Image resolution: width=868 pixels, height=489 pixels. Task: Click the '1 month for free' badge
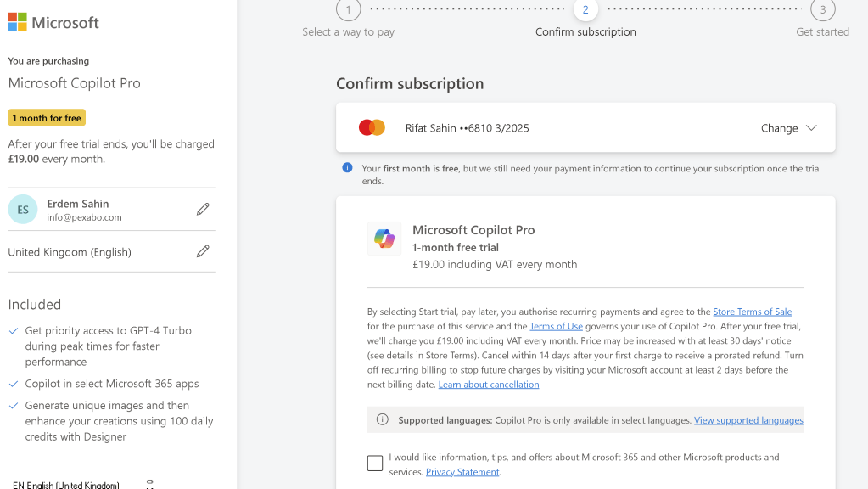(47, 118)
